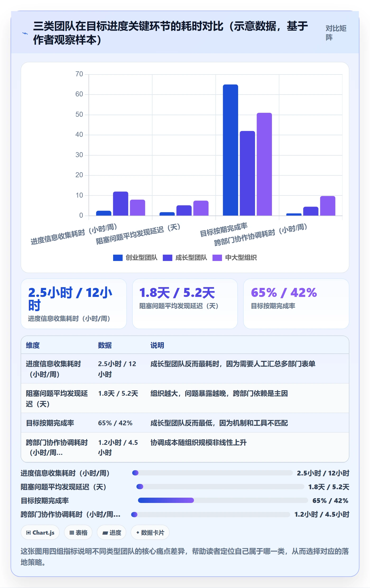The height and width of the screenshot is (588, 370).
Task: Click the 目标按期完成率 x-axis label
Action: pyautogui.click(x=224, y=230)
